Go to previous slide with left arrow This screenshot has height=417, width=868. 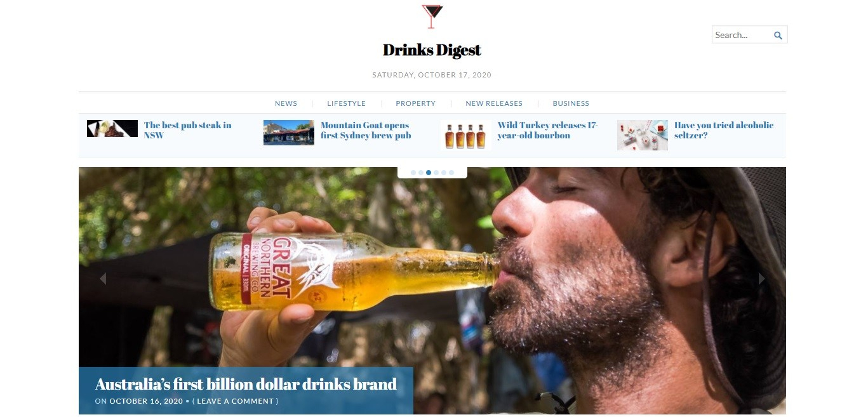click(102, 278)
